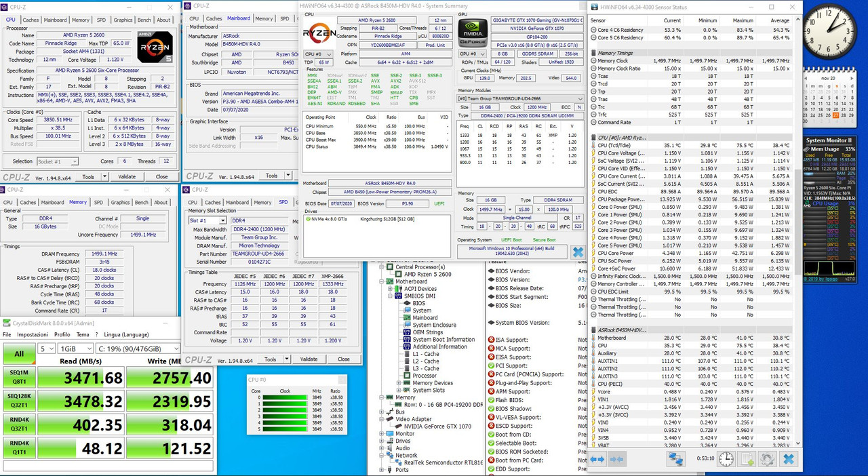Click the CrystalDiskMark title bar icon
Image resolution: width=868 pixels, height=476 pixels.
tap(7, 323)
